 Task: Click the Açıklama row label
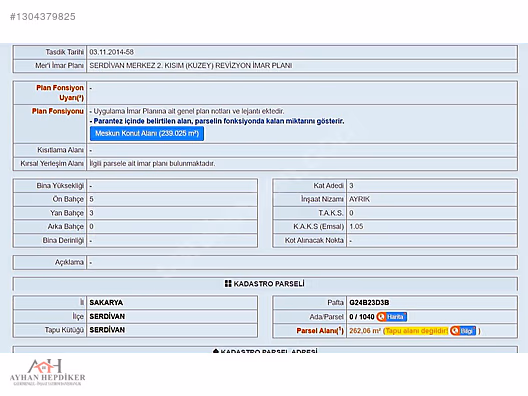(x=69, y=262)
